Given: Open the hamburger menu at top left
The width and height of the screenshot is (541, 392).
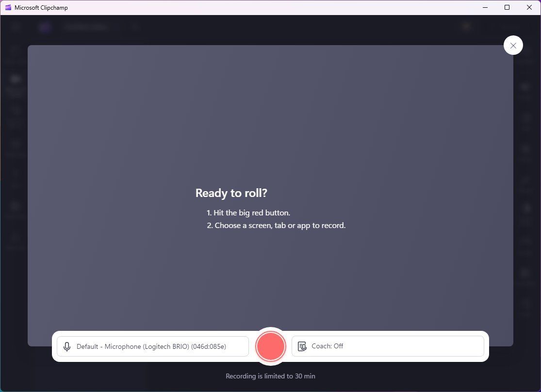Looking at the screenshot, I should pyautogui.click(x=16, y=27).
